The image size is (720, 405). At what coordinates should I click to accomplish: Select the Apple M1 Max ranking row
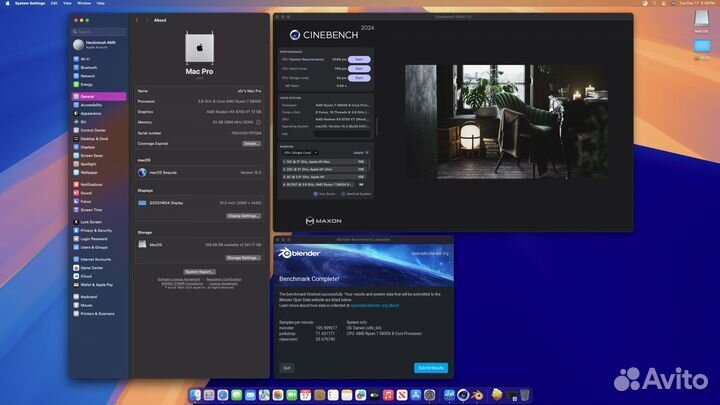pyautogui.click(x=324, y=162)
